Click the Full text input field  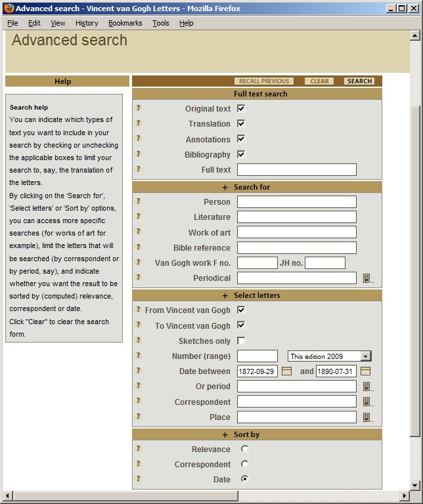click(297, 170)
